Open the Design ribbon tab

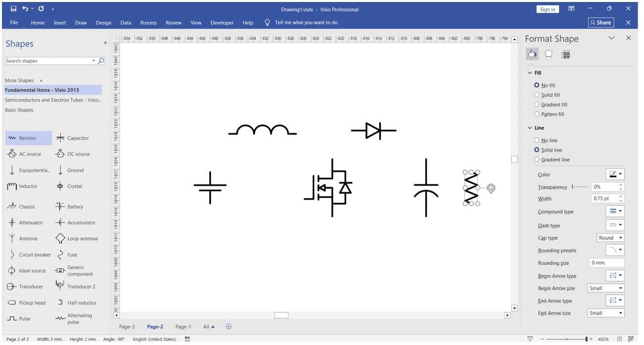103,23
